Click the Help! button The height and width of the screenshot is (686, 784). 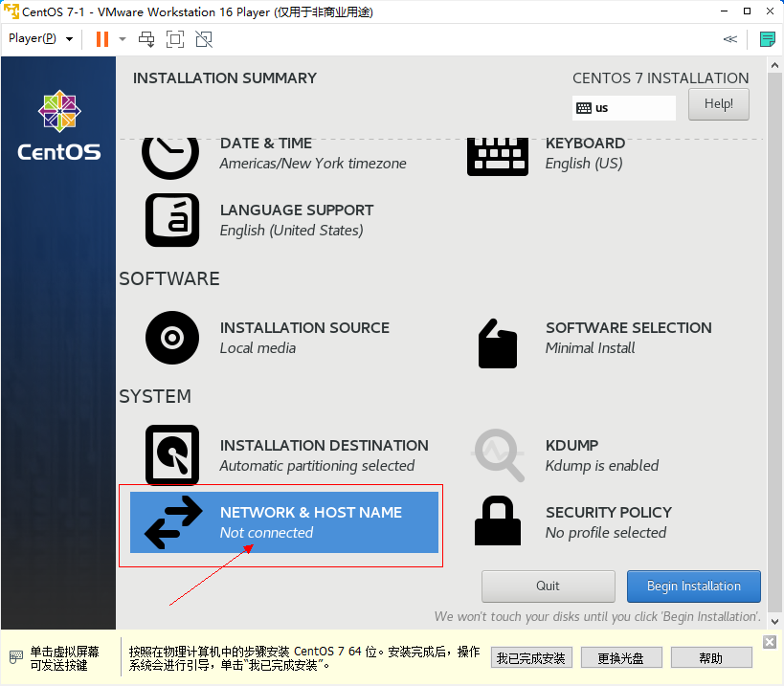pyautogui.click(x=718, y=104)
